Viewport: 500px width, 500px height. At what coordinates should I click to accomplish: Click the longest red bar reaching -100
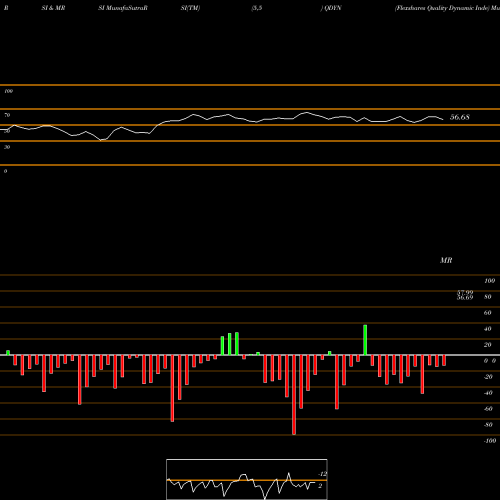pos(294,395)
